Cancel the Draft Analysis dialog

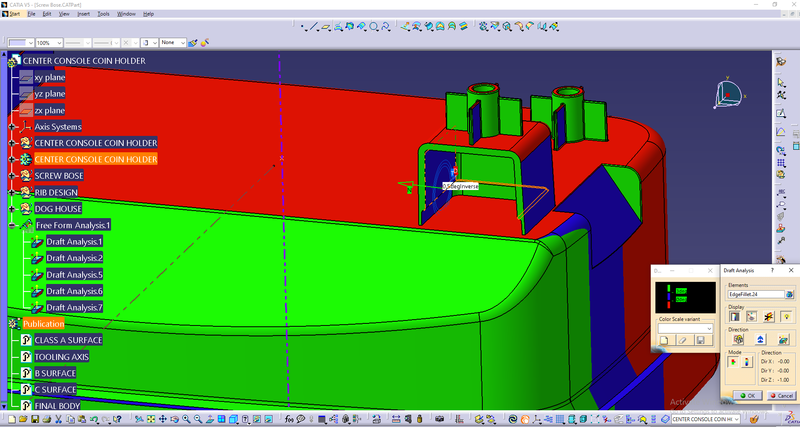tap(781, 395)
